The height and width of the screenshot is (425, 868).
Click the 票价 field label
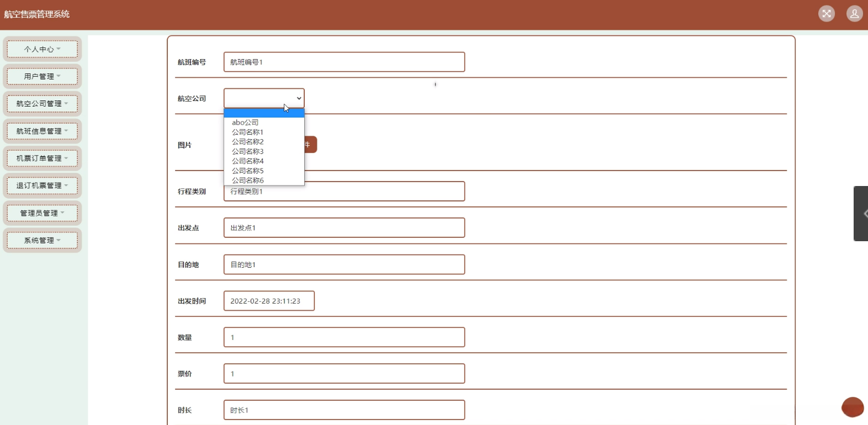tap(184, 374)
